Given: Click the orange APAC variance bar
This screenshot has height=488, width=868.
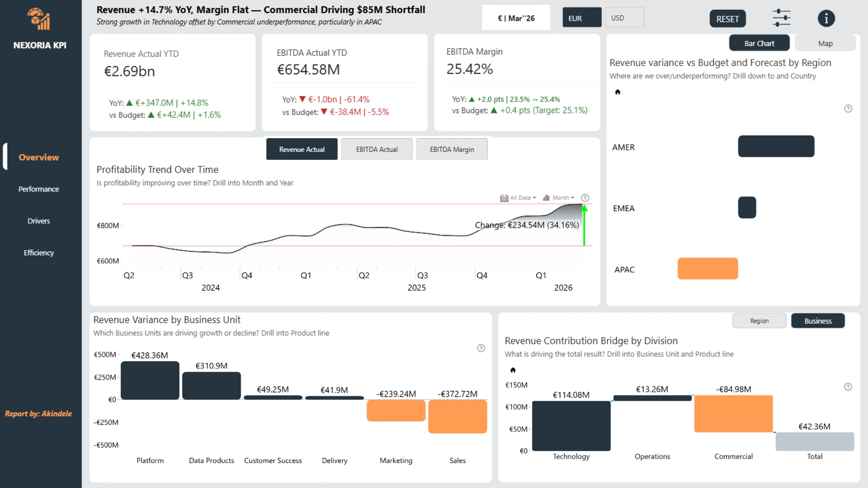Looking at the screenshot, I should (x=708, y=269).
